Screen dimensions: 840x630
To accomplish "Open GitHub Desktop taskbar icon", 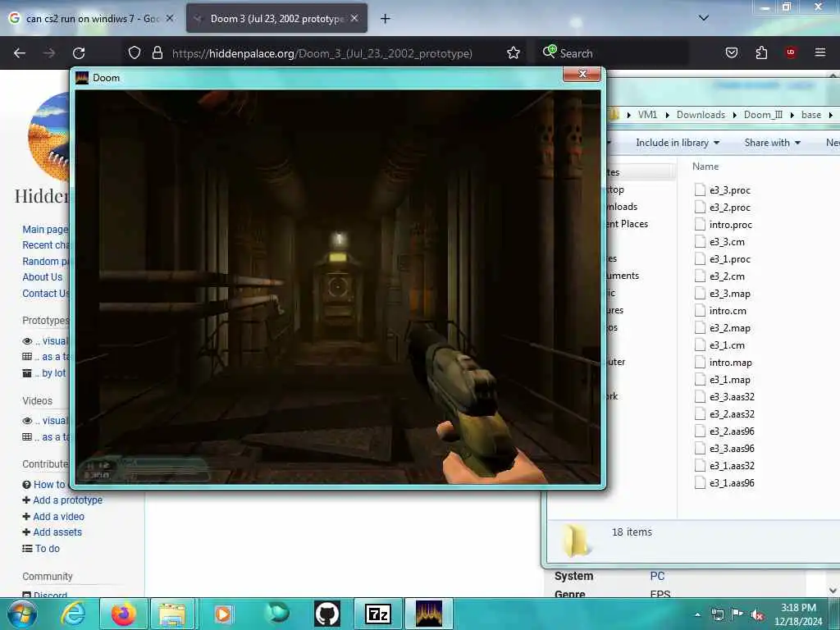I will 327,614.
